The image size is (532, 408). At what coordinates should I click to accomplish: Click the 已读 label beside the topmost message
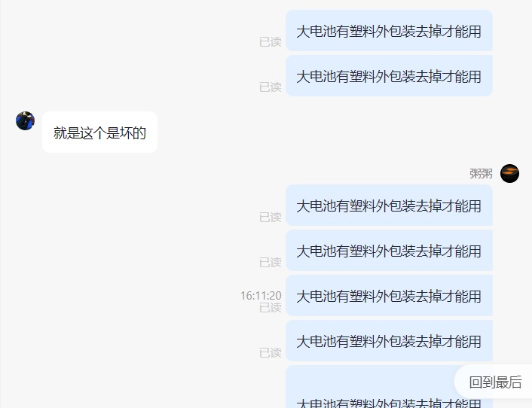(x=271, y=42)
